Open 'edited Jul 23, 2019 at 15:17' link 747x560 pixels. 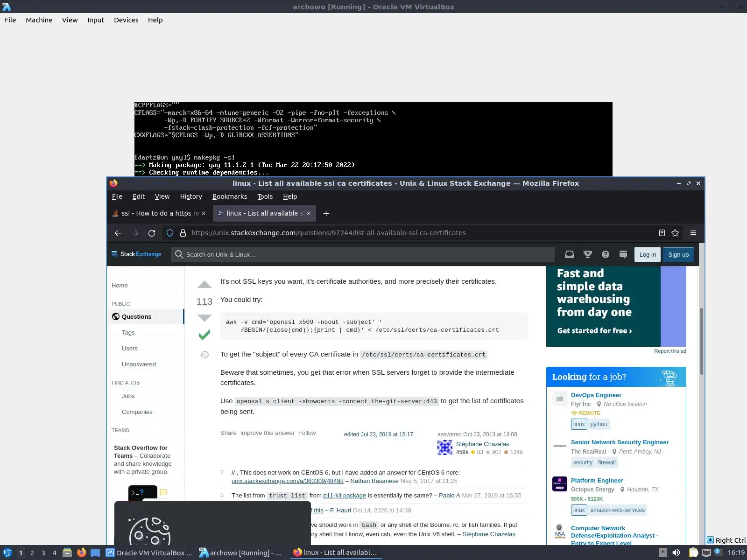[x=379, y=434]
